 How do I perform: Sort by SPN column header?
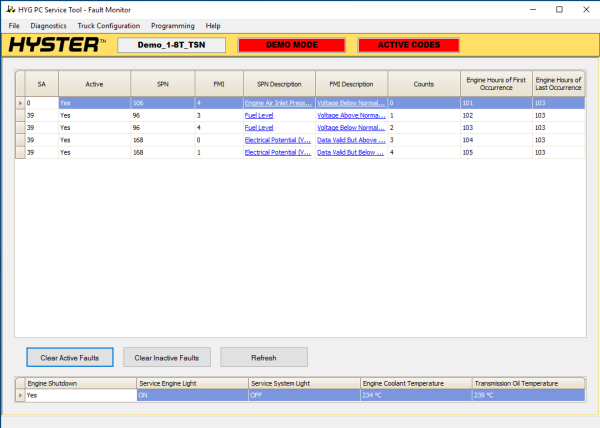click(x=163, y=84)
